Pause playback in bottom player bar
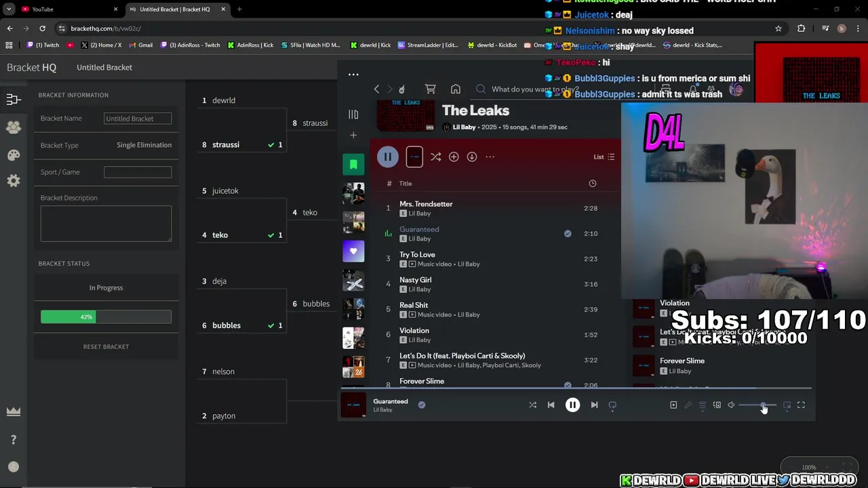868x488 pixels. pos(572,405)
